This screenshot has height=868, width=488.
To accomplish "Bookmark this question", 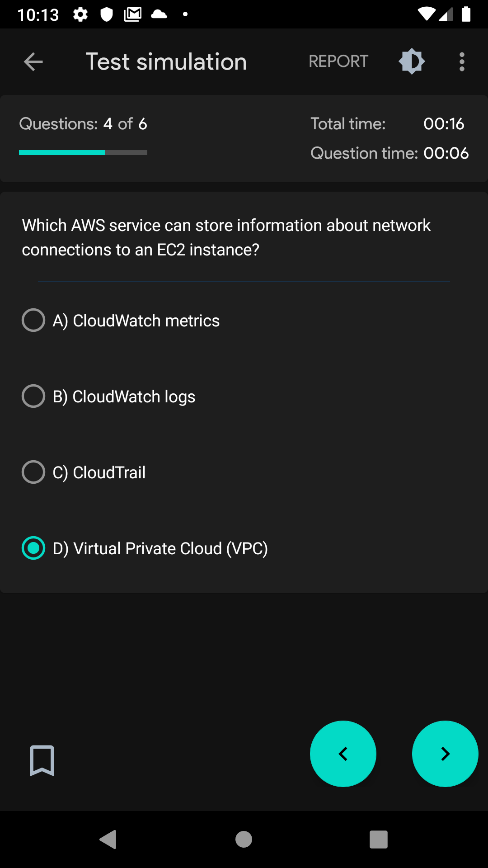I will coord(42,760).
